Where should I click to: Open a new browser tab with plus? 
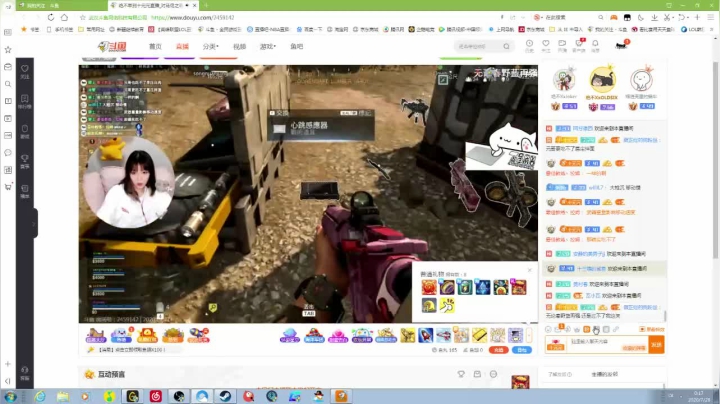tap(206, 6)
